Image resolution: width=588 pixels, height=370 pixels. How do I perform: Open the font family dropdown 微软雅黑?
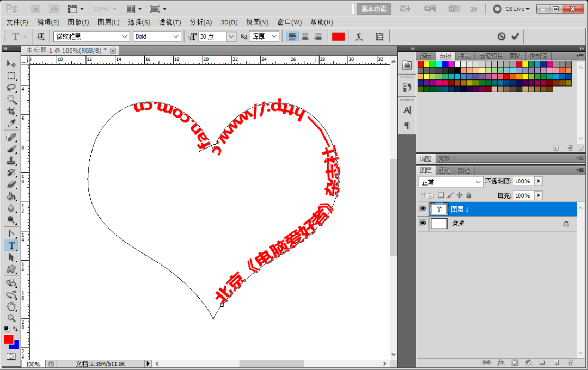click(124, 36)
